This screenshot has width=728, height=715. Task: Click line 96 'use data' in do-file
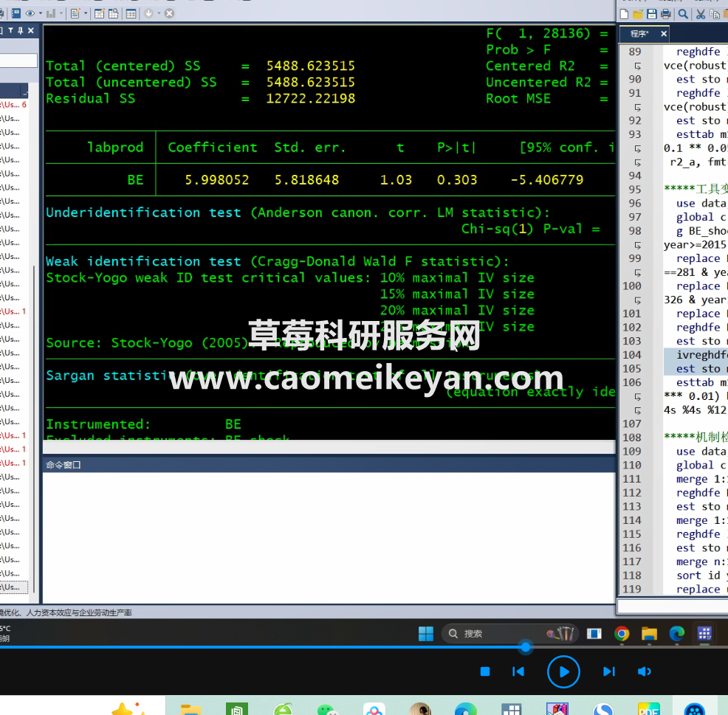tap(701, 203)
